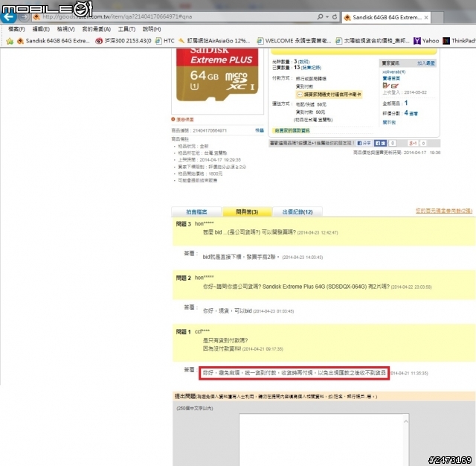Click the (說明) link next to quantity 3
Screen dimensions: 476x466
click(x=303, y=62)
